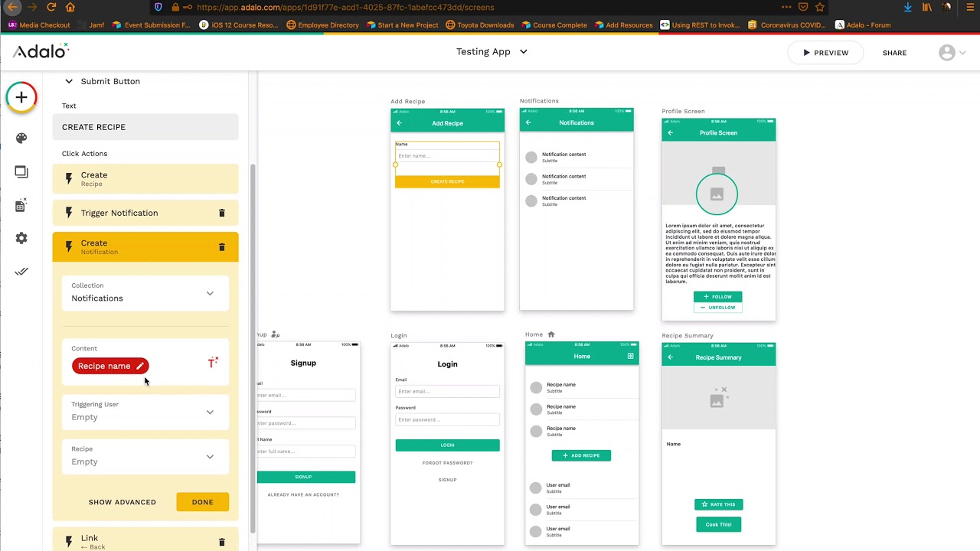Click the Preview button
This screenshot has width=980, height=551.
(x=825, y=52)
